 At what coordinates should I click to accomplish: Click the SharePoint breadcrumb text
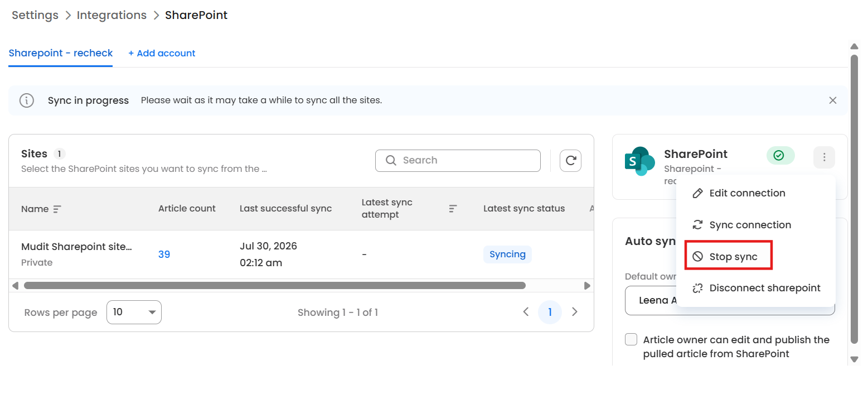coord(196,15)
